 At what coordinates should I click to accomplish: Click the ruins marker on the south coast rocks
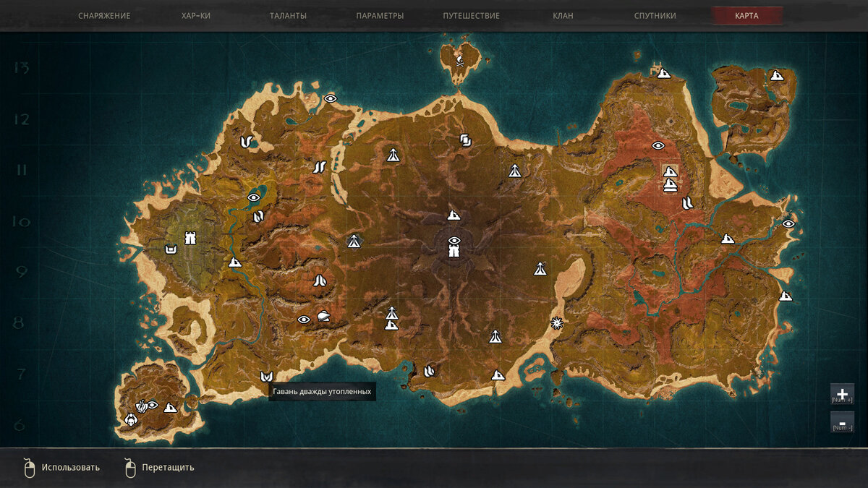(430, 371)
